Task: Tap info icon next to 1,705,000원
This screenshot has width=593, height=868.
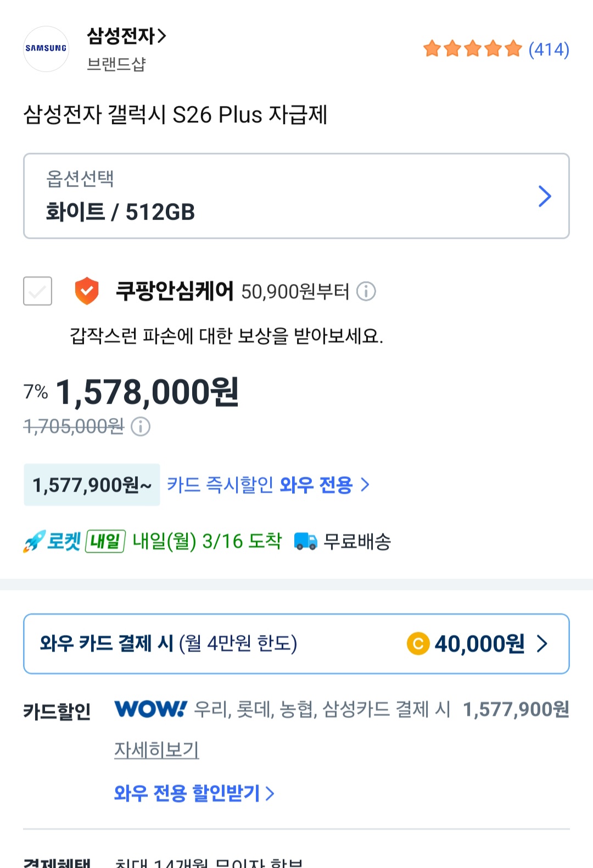Action: coord(141,426)
